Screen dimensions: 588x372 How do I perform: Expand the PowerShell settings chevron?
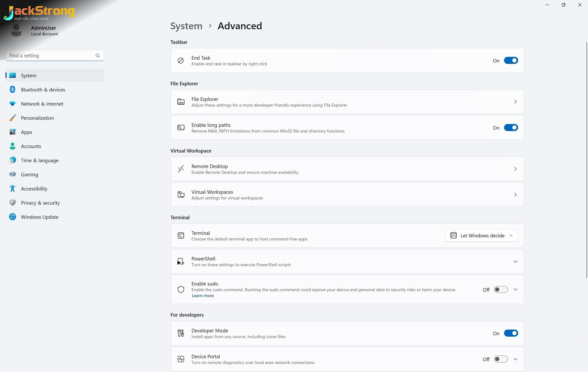(x=515, y=262)
